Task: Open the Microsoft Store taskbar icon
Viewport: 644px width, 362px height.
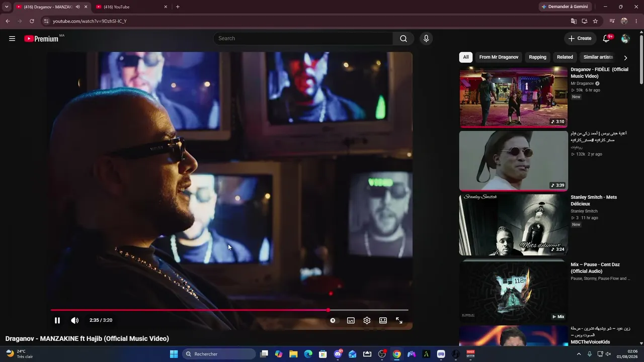Action: click(323, 354)
